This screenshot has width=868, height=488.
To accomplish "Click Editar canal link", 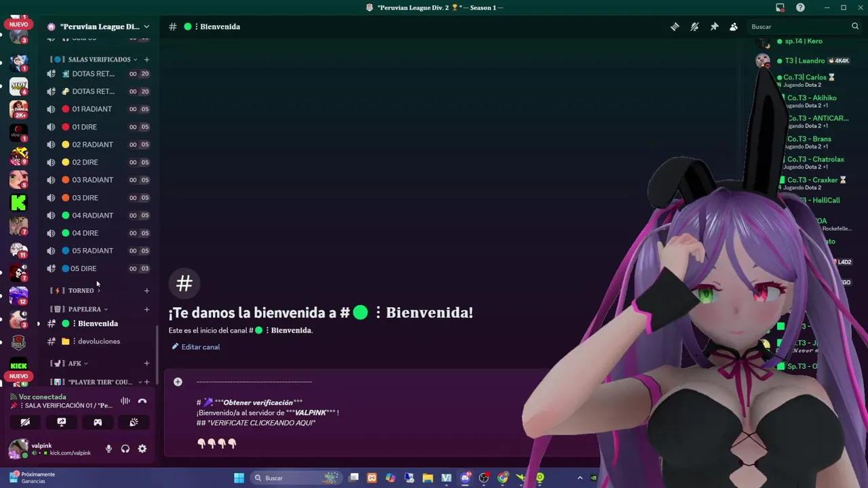I will [x=195, y=347].
